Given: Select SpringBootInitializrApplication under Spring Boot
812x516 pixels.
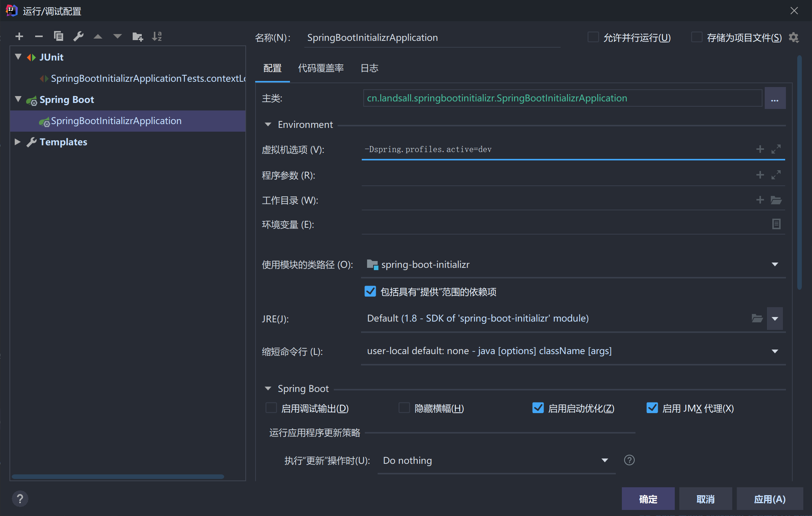Looking at the screenshot, I should coord(128,121).
